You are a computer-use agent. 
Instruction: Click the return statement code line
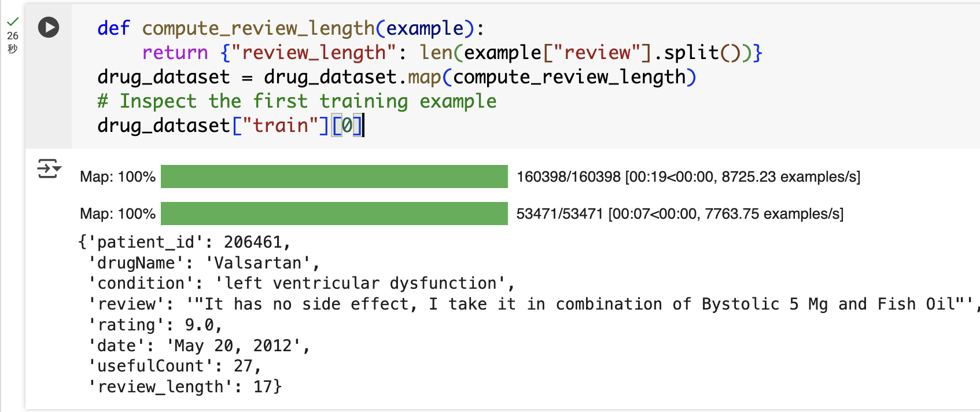452,53
